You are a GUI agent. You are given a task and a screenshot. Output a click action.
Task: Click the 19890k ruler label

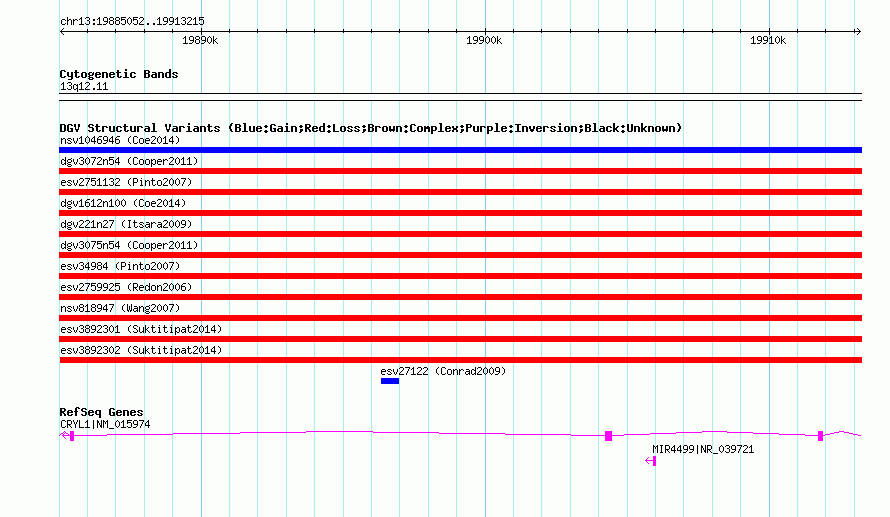tap(200, 40)
